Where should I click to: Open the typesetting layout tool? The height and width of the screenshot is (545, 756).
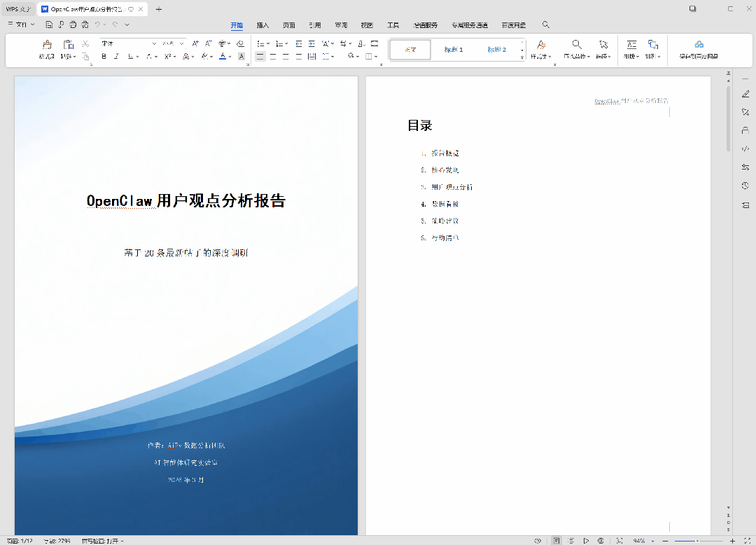pyautogui.click(x=631, y=50)
